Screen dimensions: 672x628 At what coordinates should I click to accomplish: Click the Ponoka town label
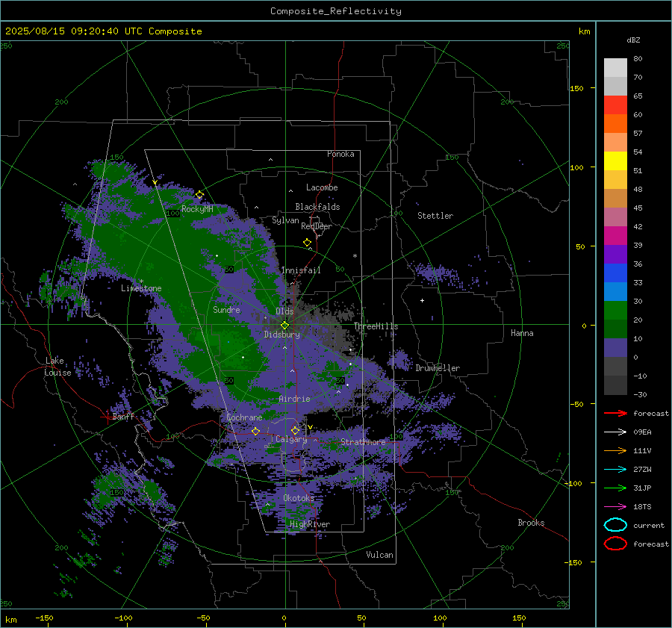340,154
